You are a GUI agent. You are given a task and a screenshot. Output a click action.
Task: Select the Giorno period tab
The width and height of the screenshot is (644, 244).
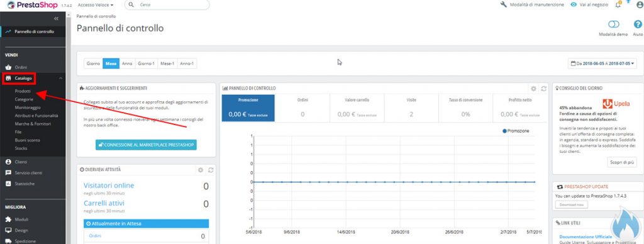(x=93, y=64)
